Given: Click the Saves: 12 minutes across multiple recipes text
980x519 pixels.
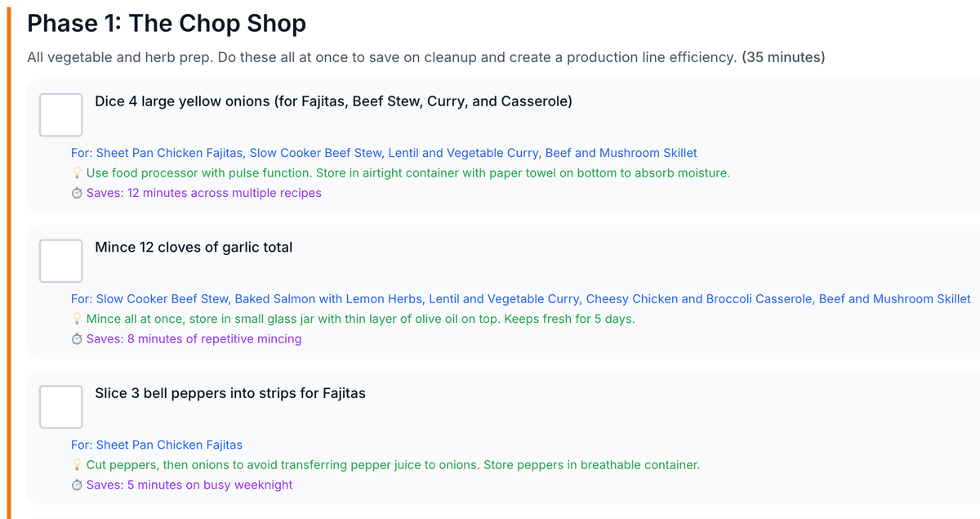Looking at the screenshot, I should tap(203, 194).
